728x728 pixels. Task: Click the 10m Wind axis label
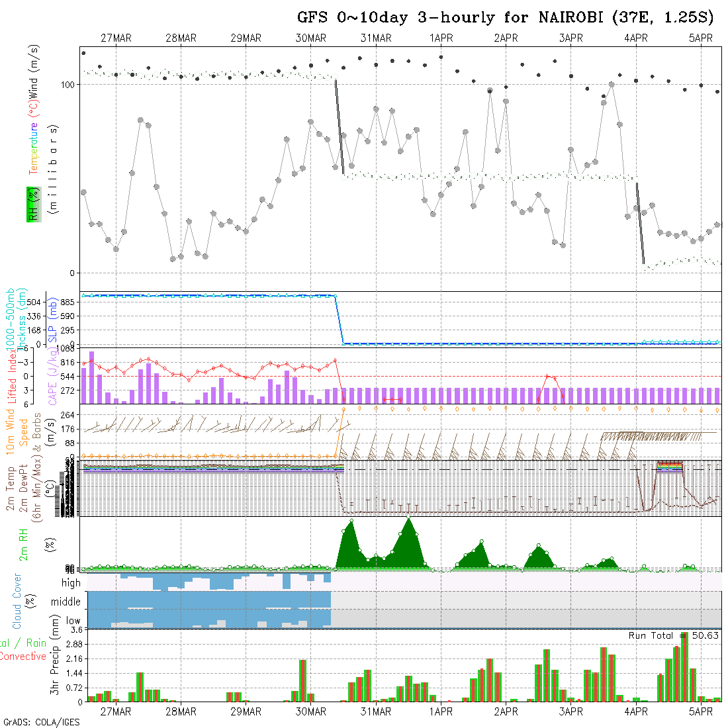pyautogui.click(x=11, y=430)
